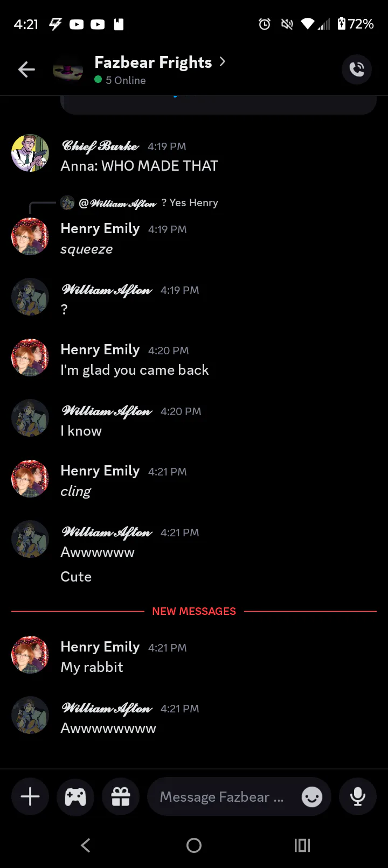Open the emoji picker smiley
This screenshot has height=868, width=388.
click(x=312, y=796)
